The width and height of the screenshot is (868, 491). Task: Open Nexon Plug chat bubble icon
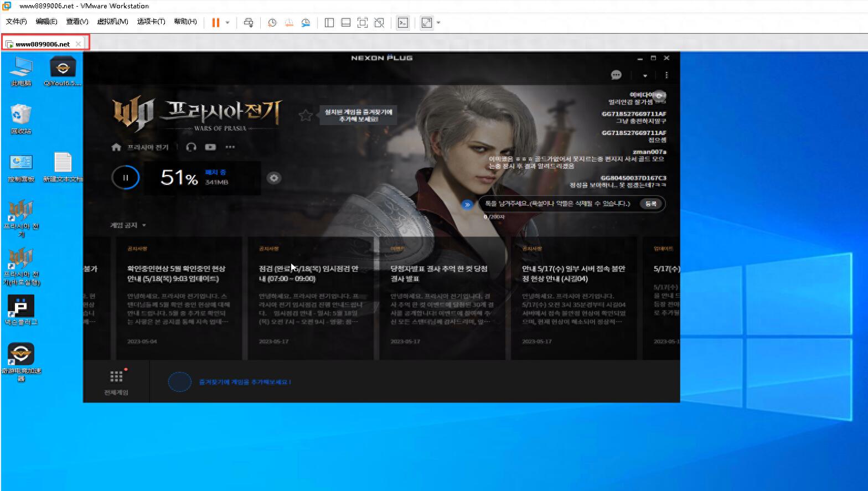[x=616, y=75]
